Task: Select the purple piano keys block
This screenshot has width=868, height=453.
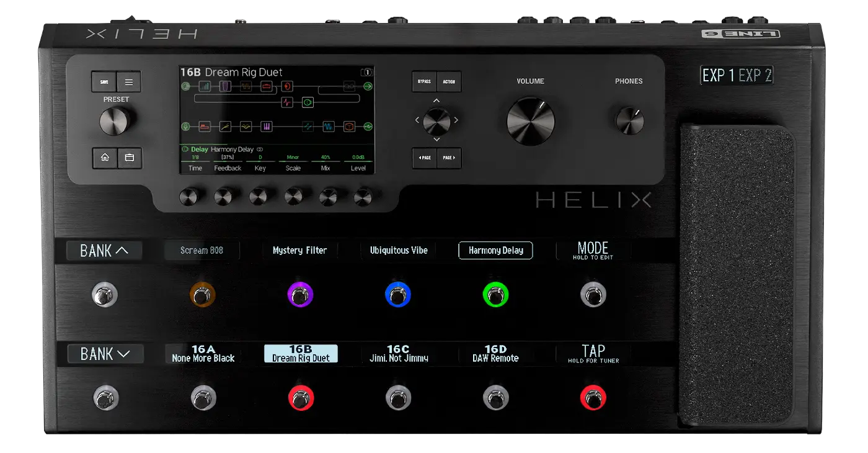Action: coord(266,127)
